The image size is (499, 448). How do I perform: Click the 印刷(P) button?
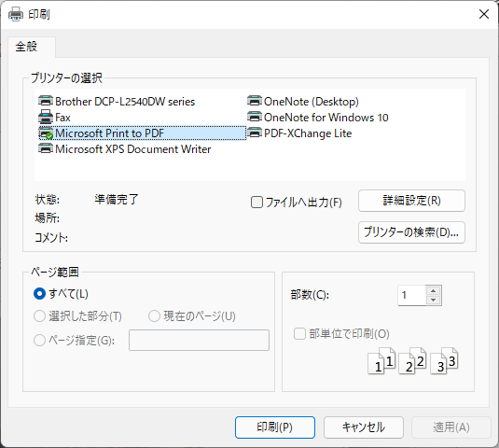click(x=275, y=427)
